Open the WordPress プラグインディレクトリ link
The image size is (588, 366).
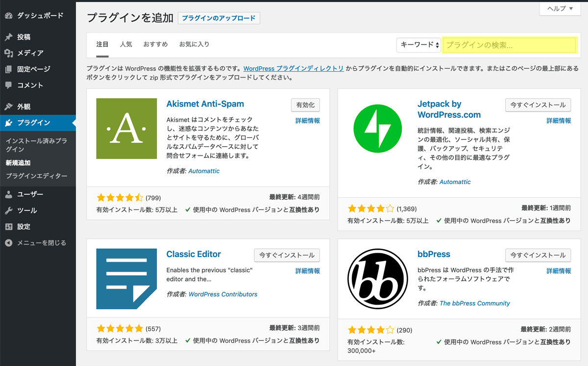pos(294,69)
